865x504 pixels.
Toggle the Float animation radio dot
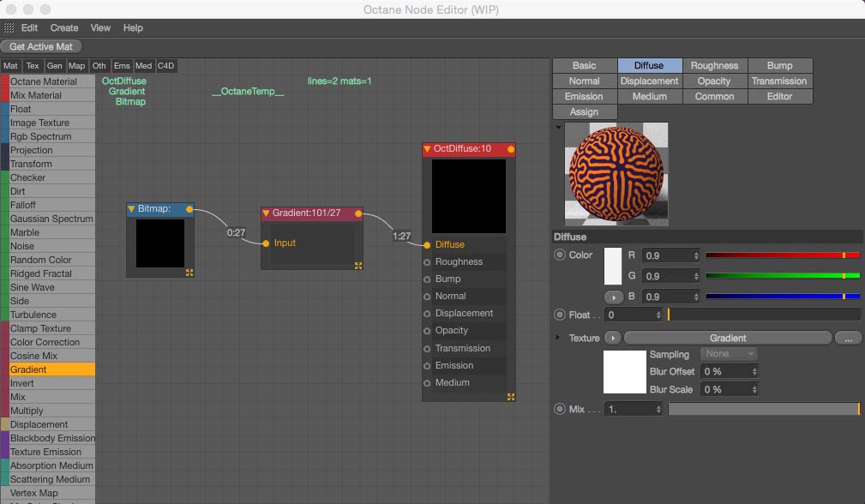tap(560, 315)
